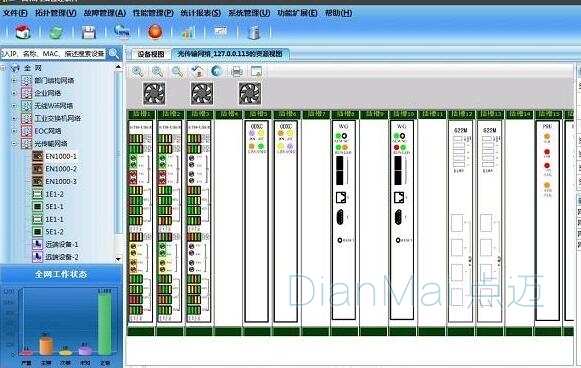This screenshot has height=368, width=581.
Task: Click the gray server tower toolbar icon
Action: pos(254,33)
